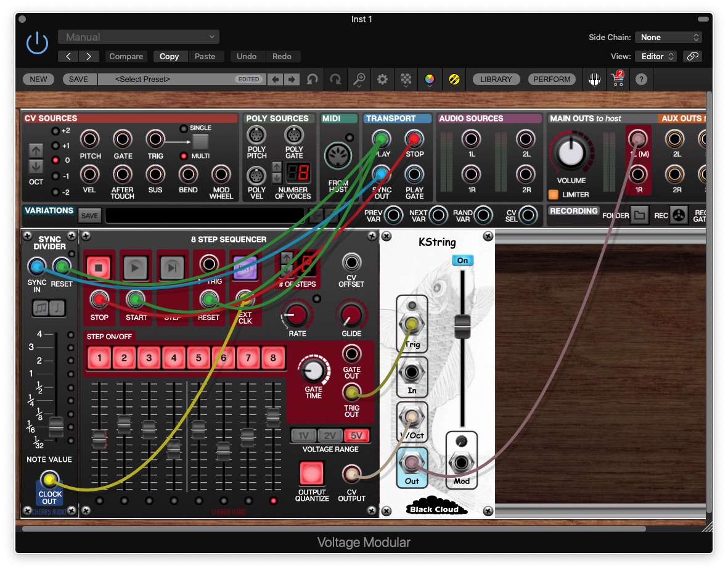Adjust the main Volume knob
The width and height of the screenshot is (728, 571).
[571, 152]
